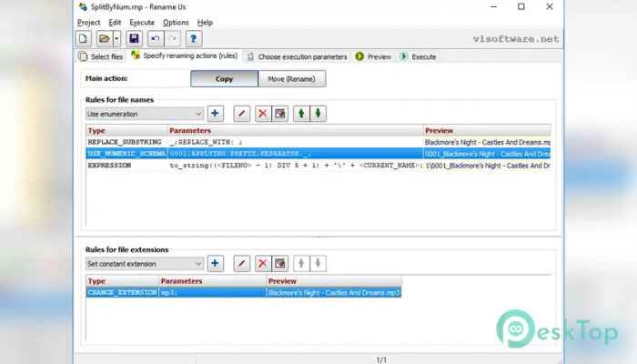
Task: Open the Options menu
Action: 176,23
